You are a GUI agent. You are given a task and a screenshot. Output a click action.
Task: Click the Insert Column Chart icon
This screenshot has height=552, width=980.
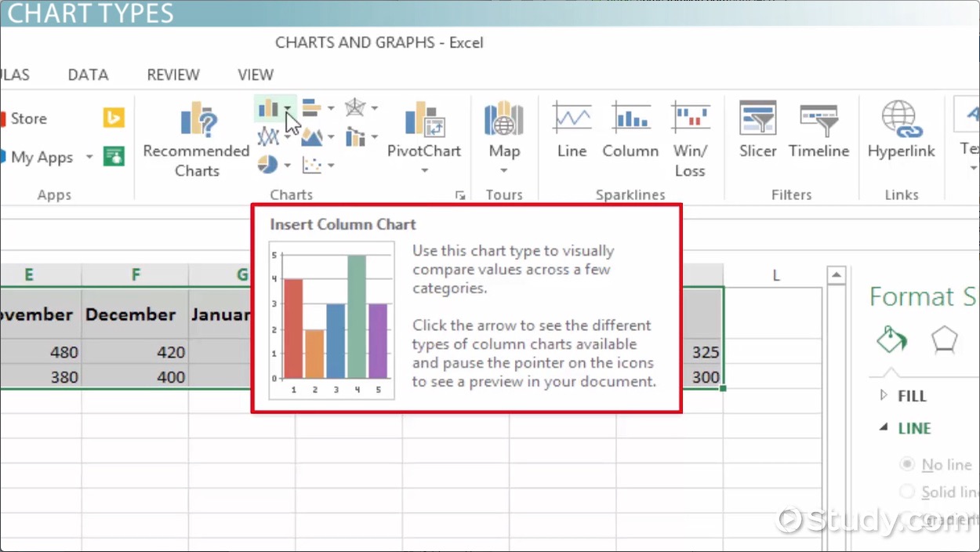(269, 108)
